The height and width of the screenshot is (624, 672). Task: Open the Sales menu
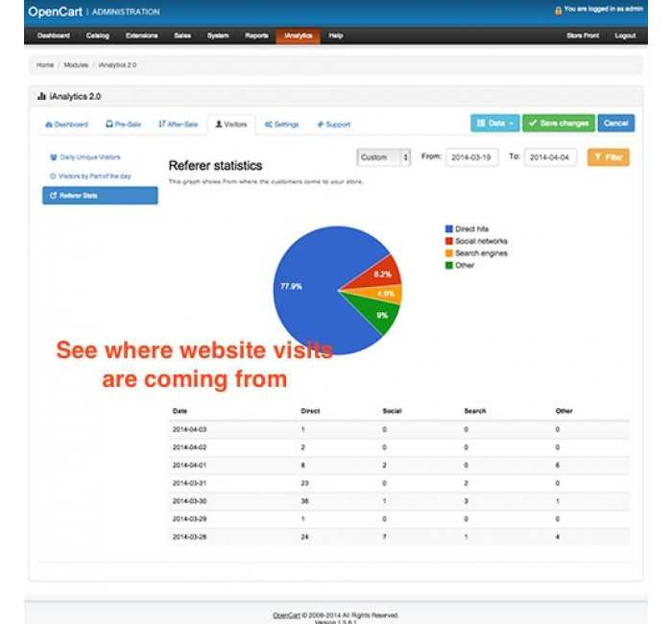(x=182, y=36)
